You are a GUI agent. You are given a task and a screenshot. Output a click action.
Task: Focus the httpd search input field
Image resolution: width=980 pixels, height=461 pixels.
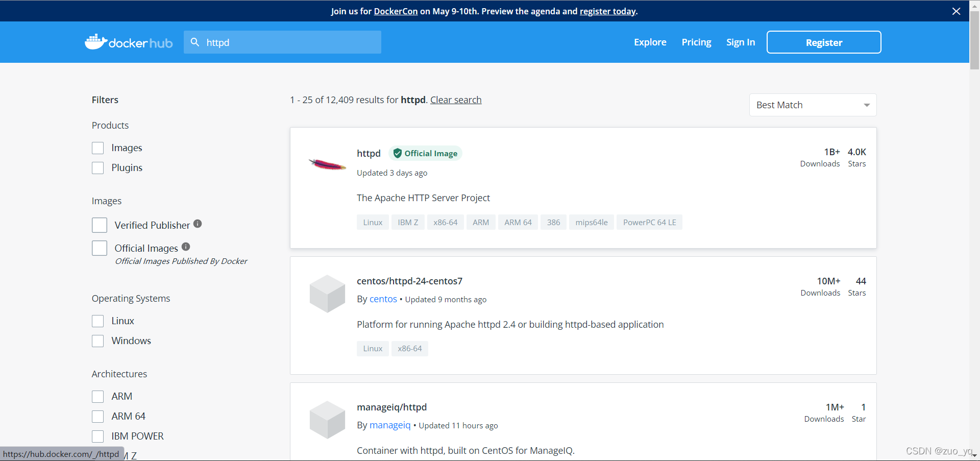282,42
